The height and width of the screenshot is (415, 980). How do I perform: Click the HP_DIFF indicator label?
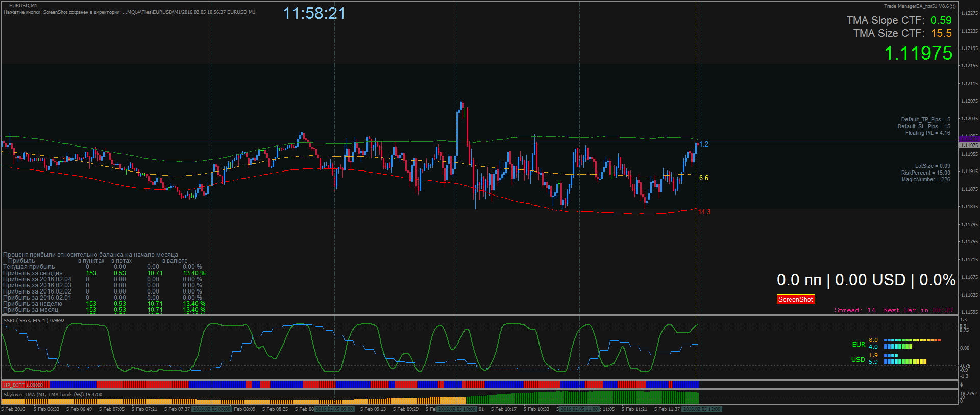[23, 385]
